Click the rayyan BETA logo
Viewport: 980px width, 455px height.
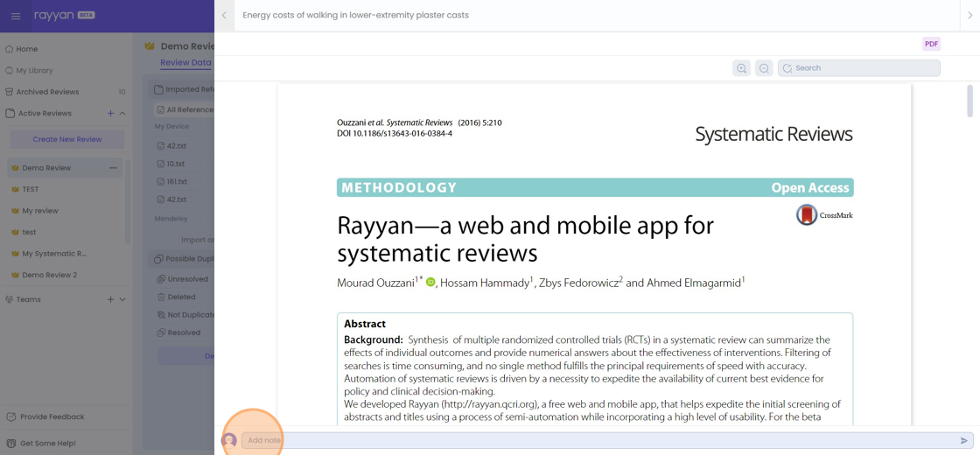point(65,16)
